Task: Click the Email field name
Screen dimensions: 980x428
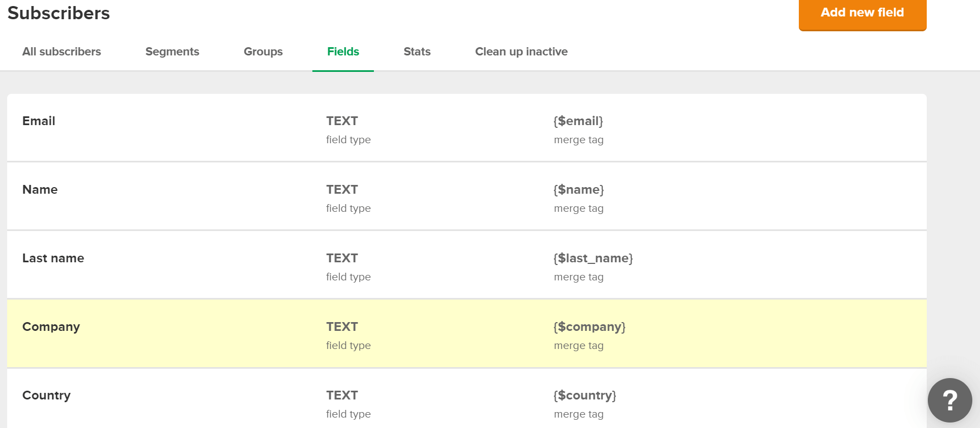Action: (x=39, y=121)
